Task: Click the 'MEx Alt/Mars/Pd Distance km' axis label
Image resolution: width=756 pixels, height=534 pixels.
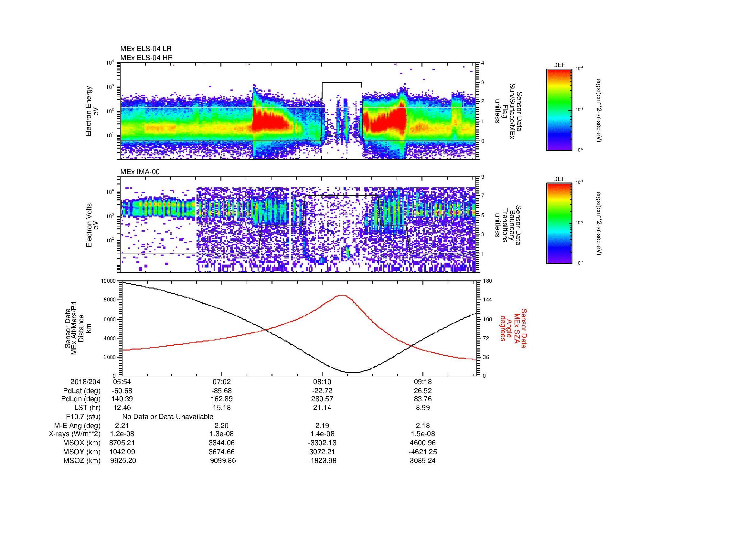Action: point(78,328)
